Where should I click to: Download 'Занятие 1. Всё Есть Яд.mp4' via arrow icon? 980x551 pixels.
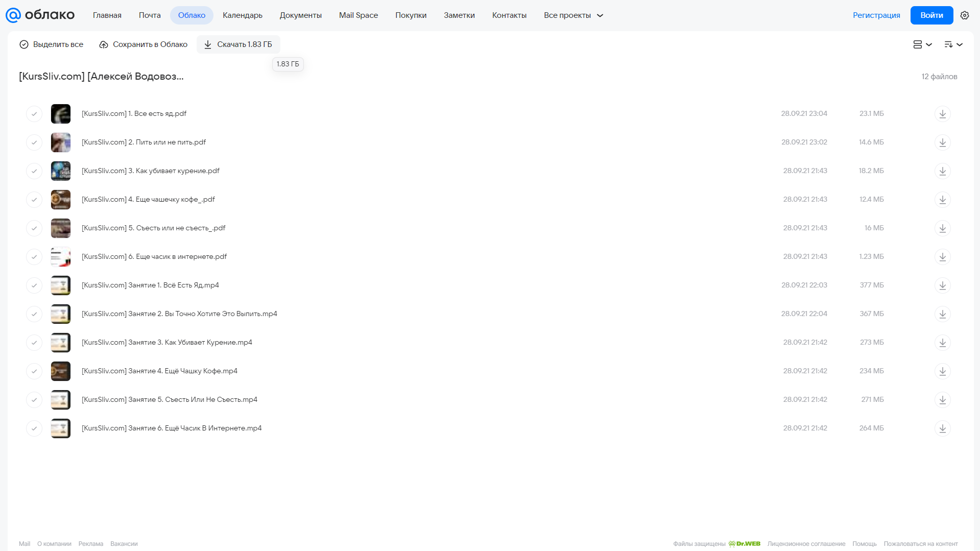click(x=943, y=285)
